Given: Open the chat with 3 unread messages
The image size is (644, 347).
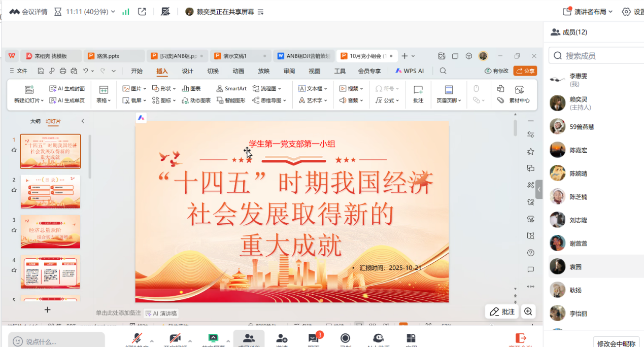Looking at the screenshot, I should pyautogui.click(x=314, y=339).
